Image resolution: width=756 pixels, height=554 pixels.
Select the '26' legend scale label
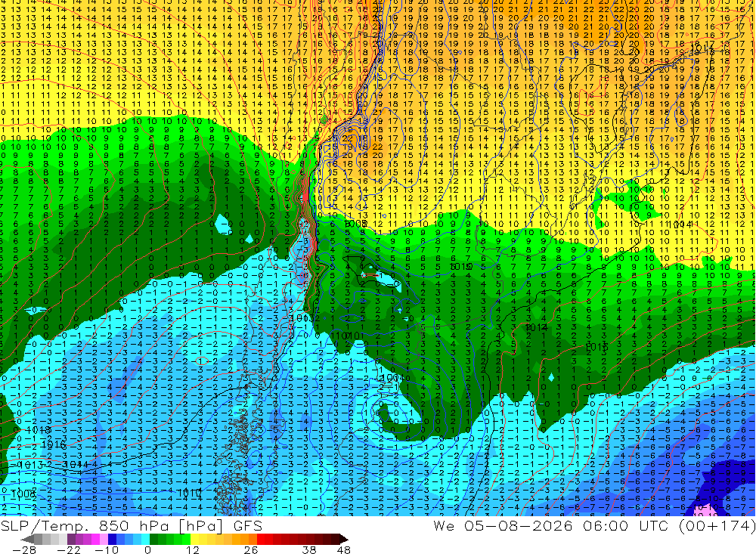click(x=251, y=549)
